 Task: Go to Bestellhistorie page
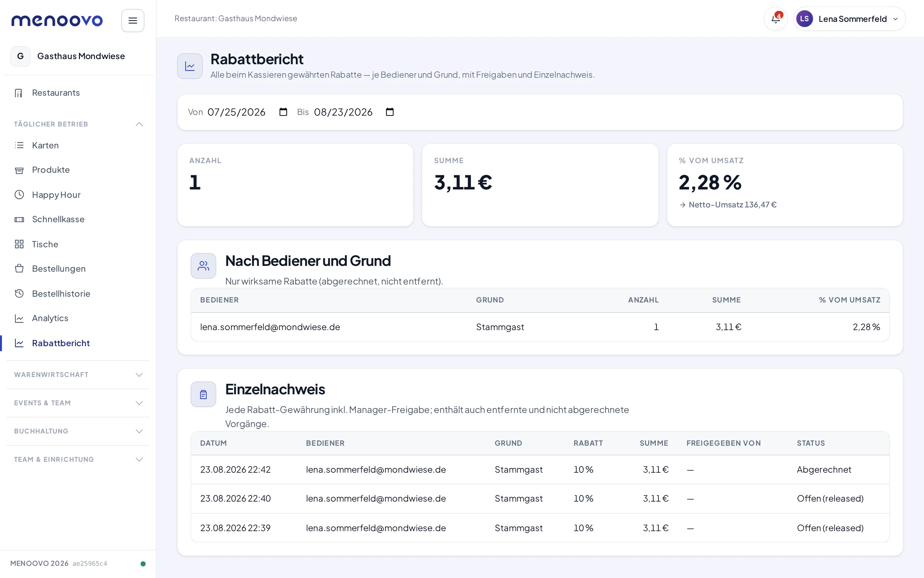click(78, 293)
